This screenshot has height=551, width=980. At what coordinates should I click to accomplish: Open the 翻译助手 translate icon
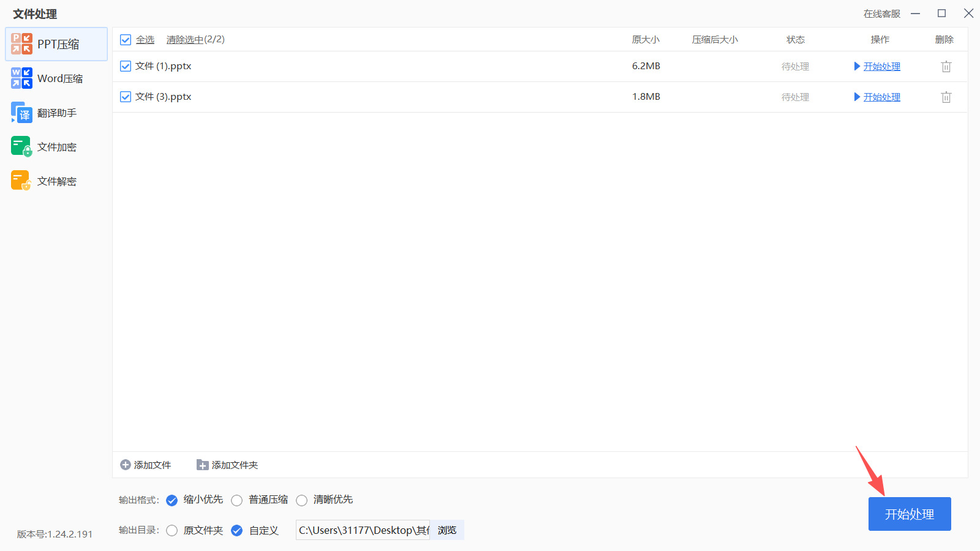click(x=21, y=113)
